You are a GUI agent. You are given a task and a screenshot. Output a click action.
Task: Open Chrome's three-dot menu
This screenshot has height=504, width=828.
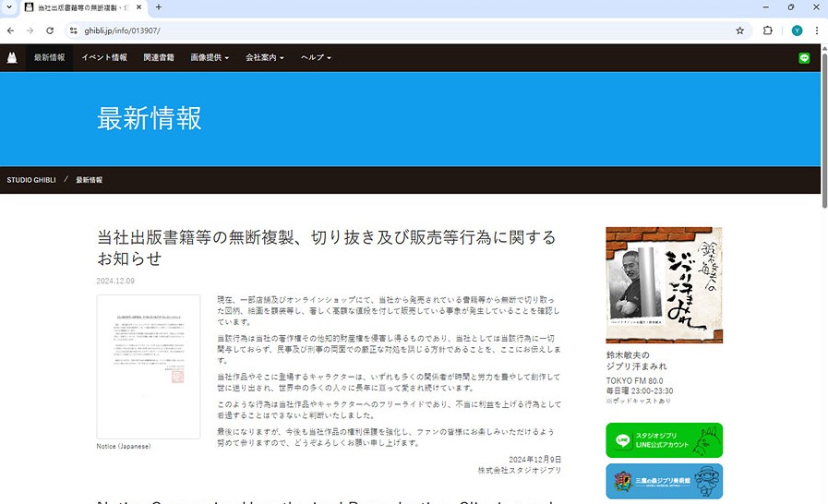click(x=816, y=30)
